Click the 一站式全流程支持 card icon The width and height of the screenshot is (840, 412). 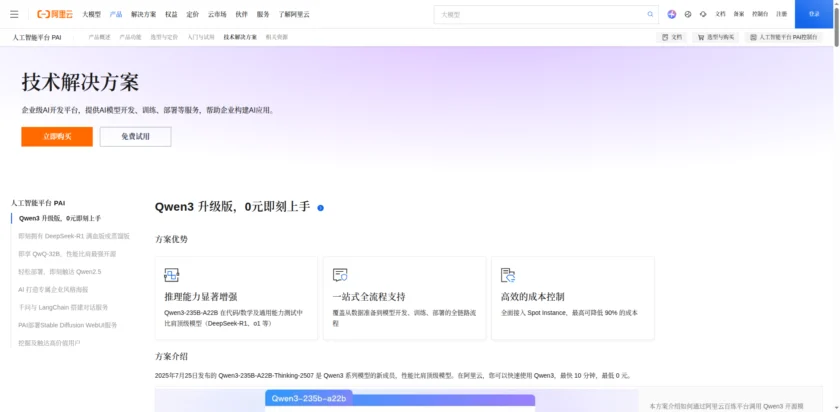(340, 275)
